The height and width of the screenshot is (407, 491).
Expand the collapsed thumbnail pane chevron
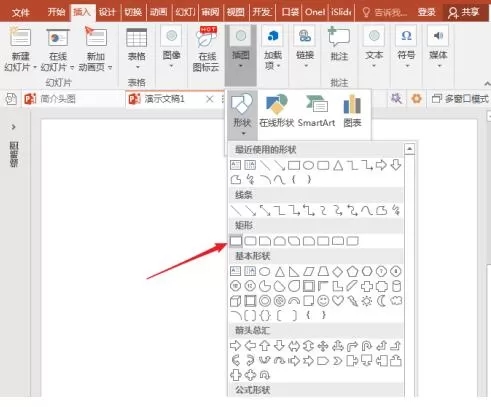click(x=13, y=127)
